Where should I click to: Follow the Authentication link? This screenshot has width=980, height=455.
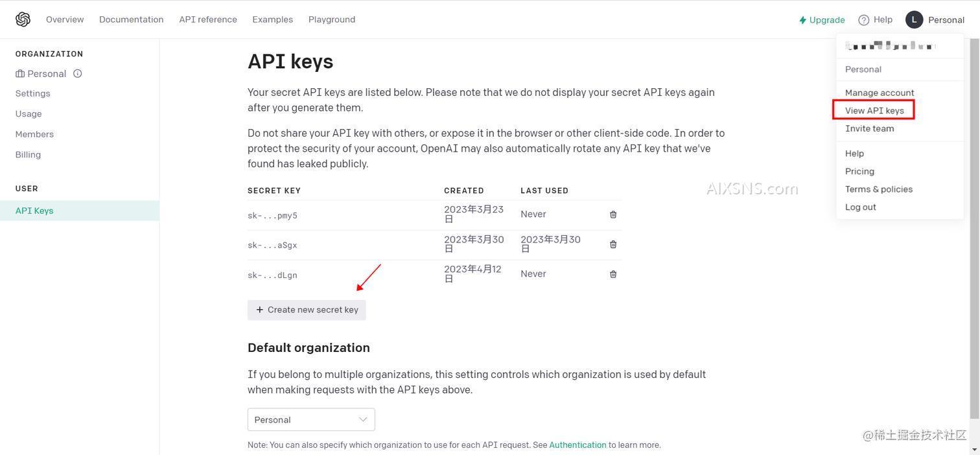click(x=577, y=445)
